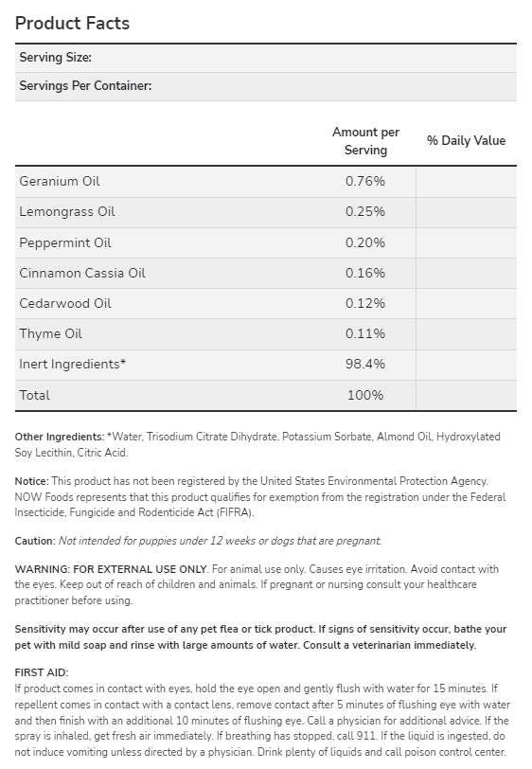Click the bold Sensitivity may occur paragraph
The image size is (532, 769).
(260, 637)
